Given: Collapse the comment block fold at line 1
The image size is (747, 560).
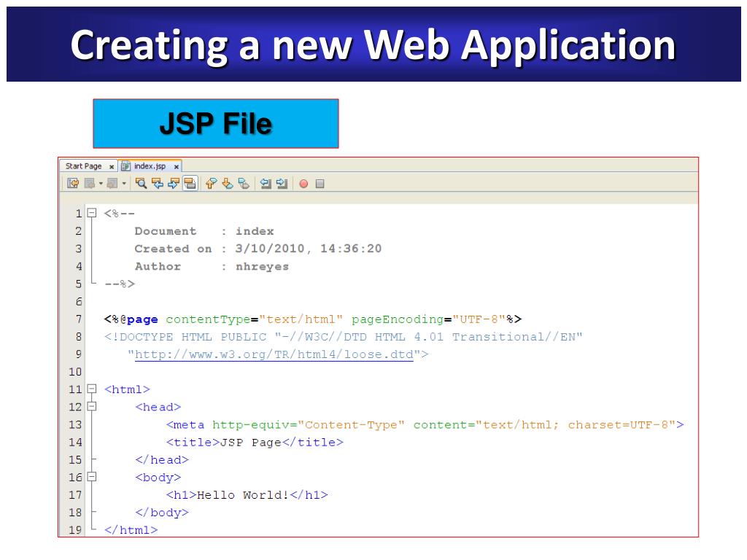Looking at the screenshot, I should [x=91, y=214].
